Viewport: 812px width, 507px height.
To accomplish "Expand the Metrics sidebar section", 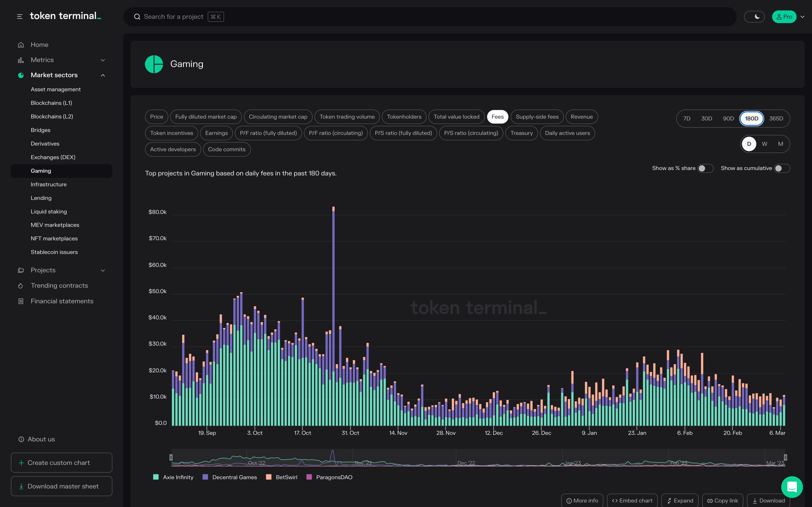I will [103, 60].
